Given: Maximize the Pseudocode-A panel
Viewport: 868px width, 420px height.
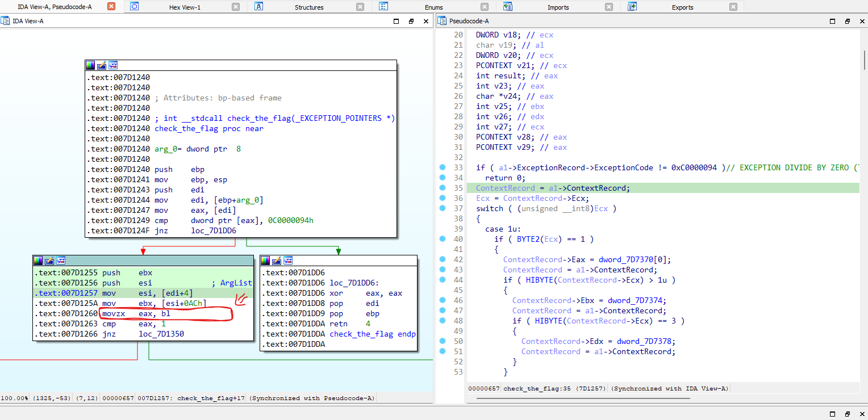Looking at the screenshot, I should coord(832,21).
